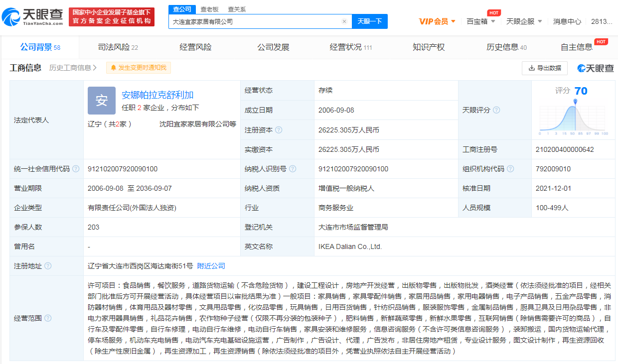Clear the search box with the X icon
The width and height of the screenshot is (618, 364).
pyautogui.click(x=344, y=21)
